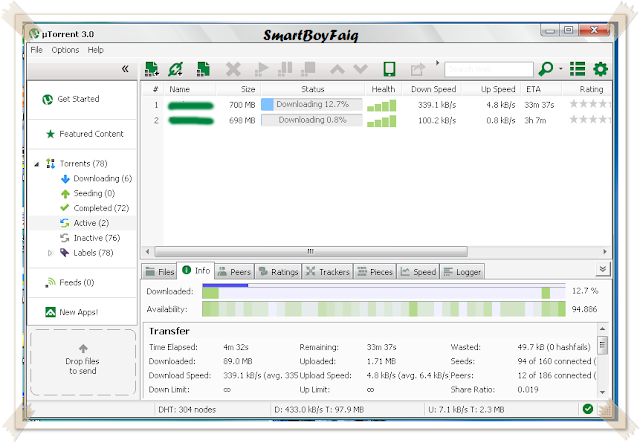The image size is (640, 443).
Task: Click the search magnifier icon
Action: 546,69
